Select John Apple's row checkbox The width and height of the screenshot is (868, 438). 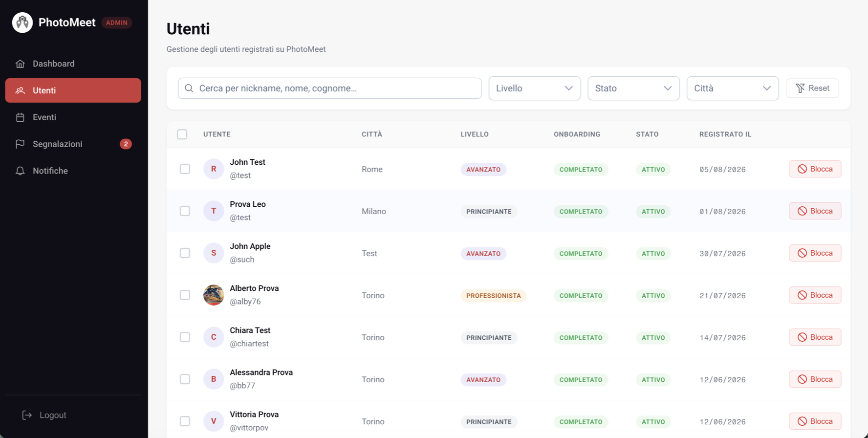pyautogui.click(x=185, y=253)
